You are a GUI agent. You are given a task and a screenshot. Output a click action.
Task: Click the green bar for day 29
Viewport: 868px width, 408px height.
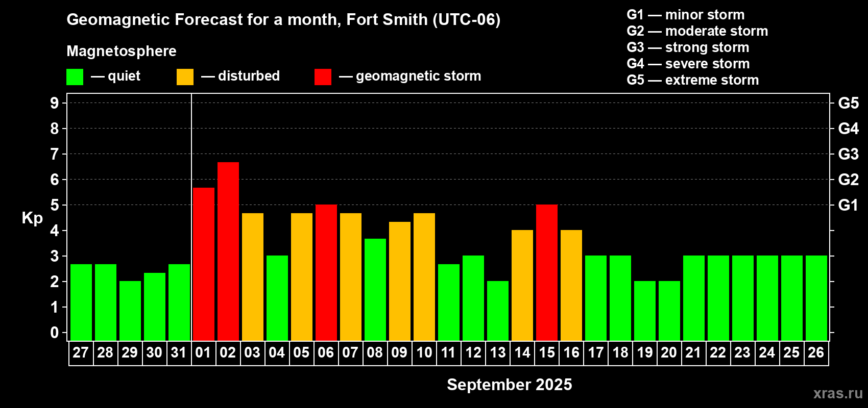pyautogui.click(x=130, y=311)
